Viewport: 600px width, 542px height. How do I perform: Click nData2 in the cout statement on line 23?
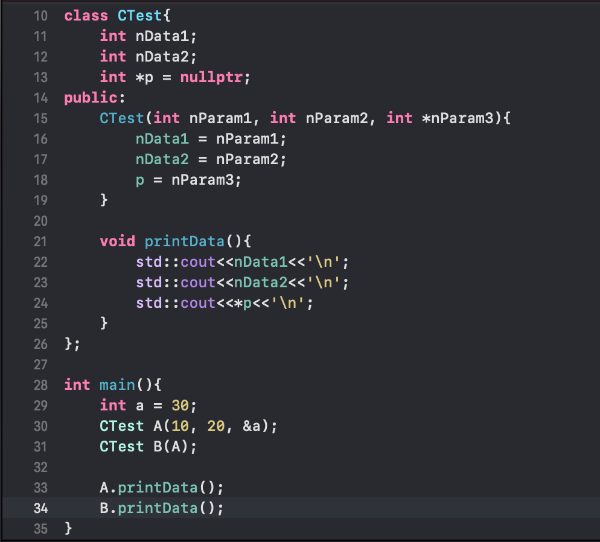[x=261, y=282]
